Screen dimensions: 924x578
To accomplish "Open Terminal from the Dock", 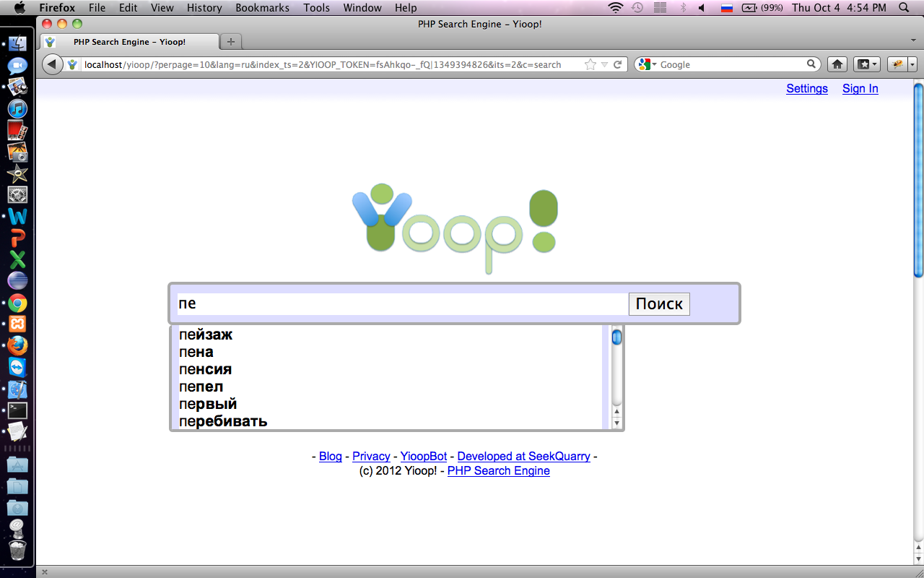I will point(17,410).
